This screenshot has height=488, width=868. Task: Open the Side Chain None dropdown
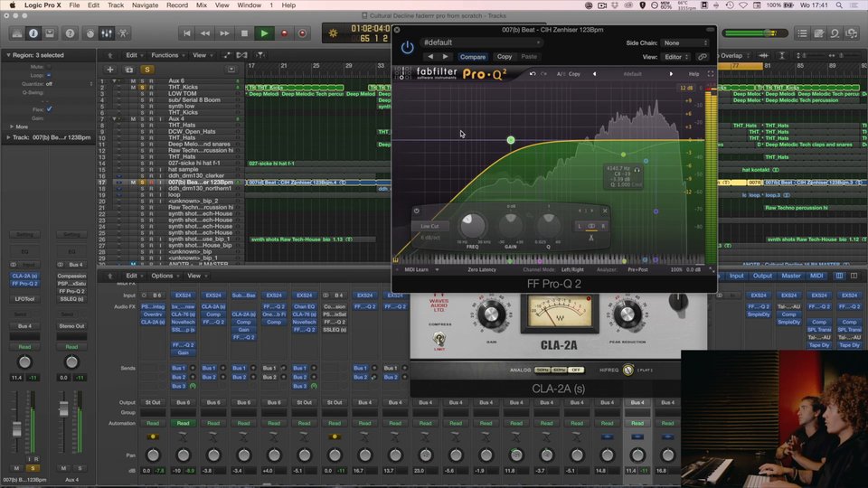tap(685, 42)
